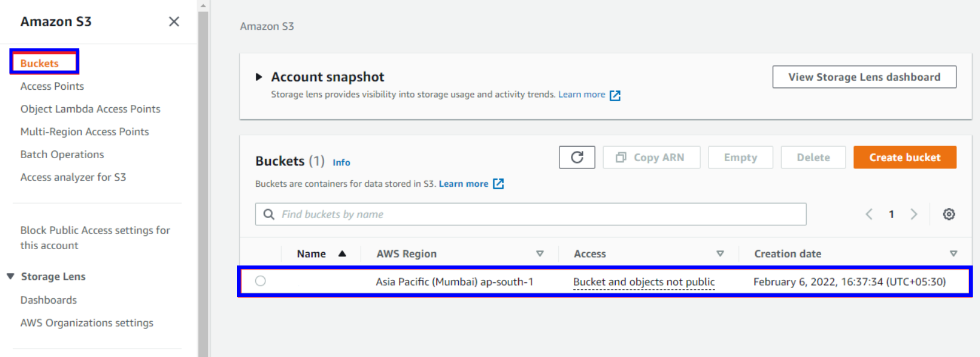The height and width of the screenshot is (357, 980).
Task: Go to previous page of buckets
Action: point(869,214)
